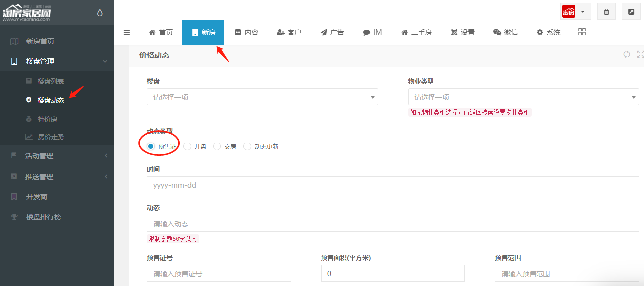Click the 时间 date input field
Viewport: 644px width, 286px height.
tap(393, 185)
